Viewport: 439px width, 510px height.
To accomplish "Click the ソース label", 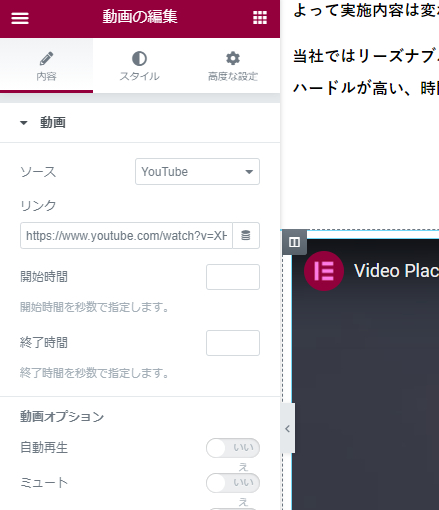I will tap(38, 172).
